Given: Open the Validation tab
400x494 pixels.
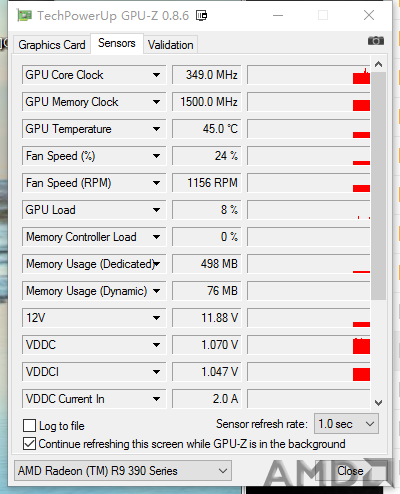Looking at the screenshot, I should 171,45.
